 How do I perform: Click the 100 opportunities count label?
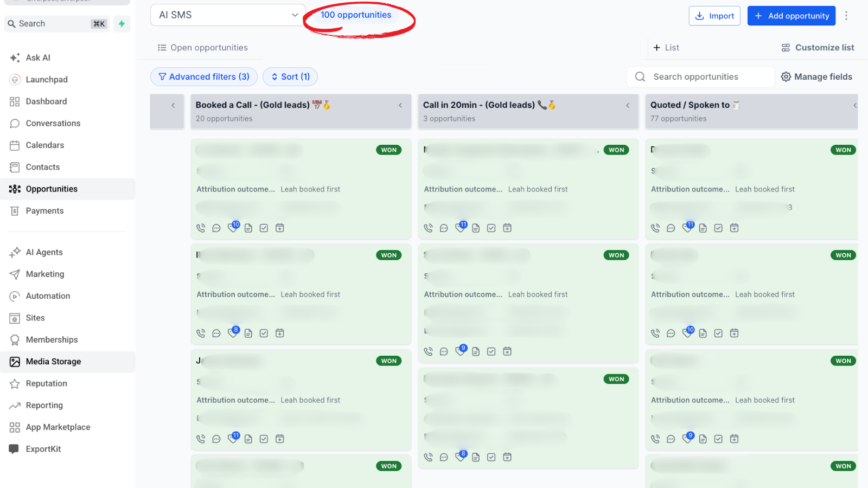click(x=356, y=15)
